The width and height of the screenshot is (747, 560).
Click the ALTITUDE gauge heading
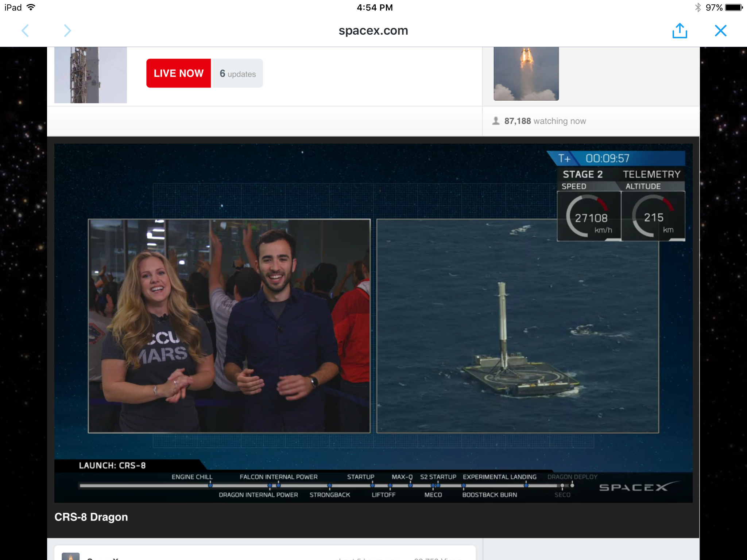coord(643,186)
